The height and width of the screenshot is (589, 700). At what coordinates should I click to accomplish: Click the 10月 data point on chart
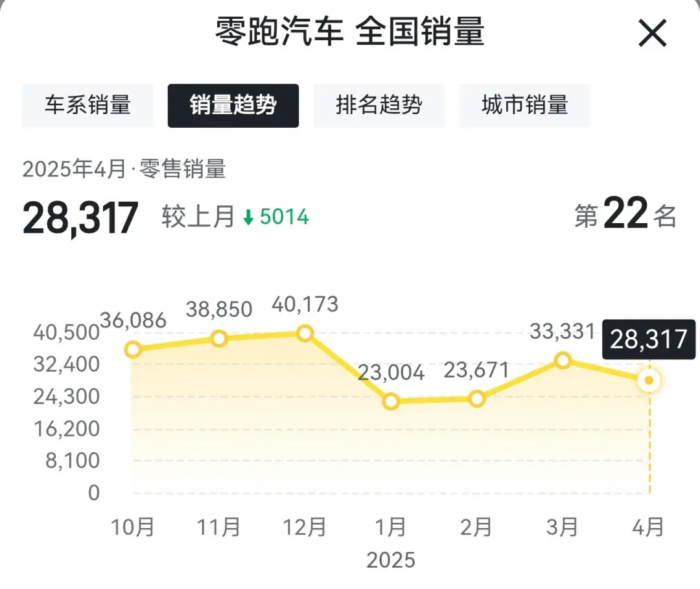(x=133, y=349)
